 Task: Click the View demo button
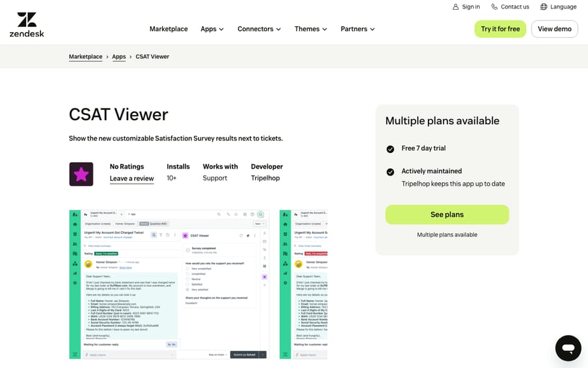pyautogui.click(x=555, y=29)
